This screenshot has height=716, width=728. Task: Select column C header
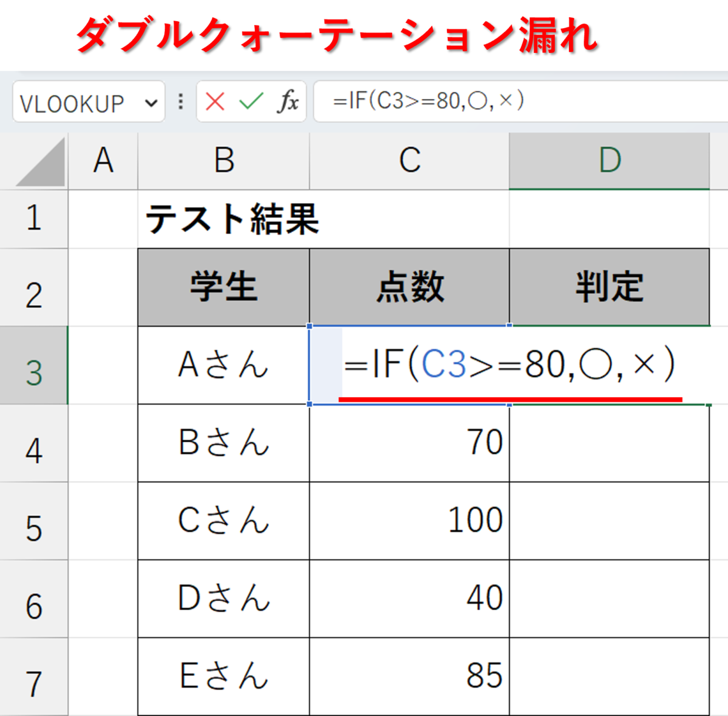409,160
